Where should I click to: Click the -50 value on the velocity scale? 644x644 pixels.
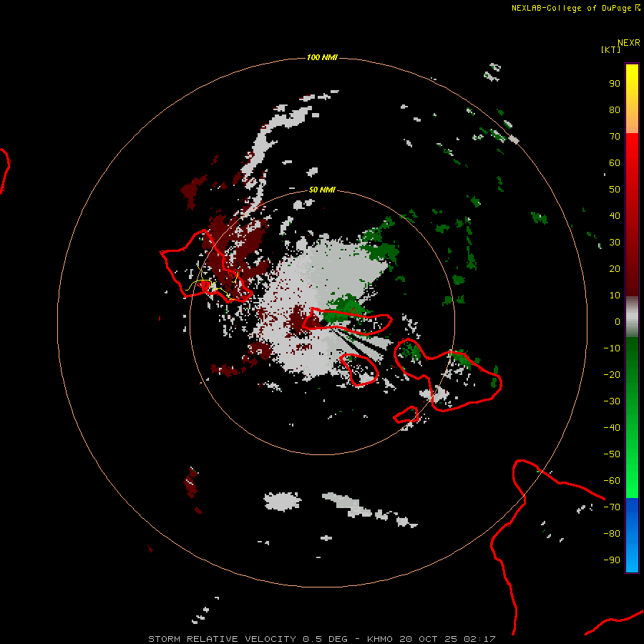click(x=612, y=454)
